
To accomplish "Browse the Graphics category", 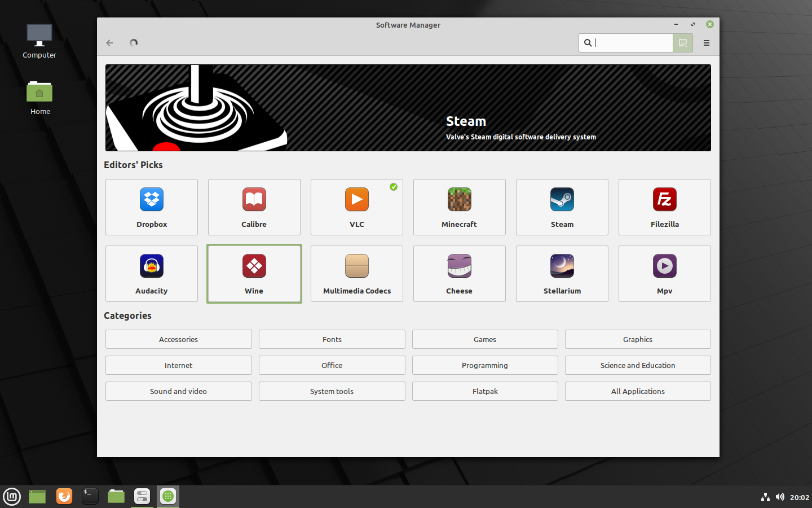I will coord(638,339).
